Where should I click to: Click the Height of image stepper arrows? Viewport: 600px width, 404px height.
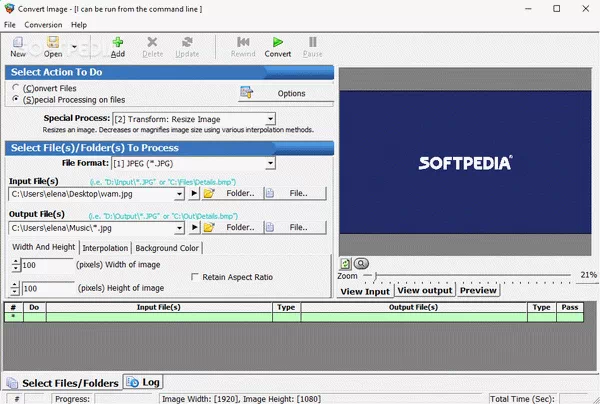point(15,288)
